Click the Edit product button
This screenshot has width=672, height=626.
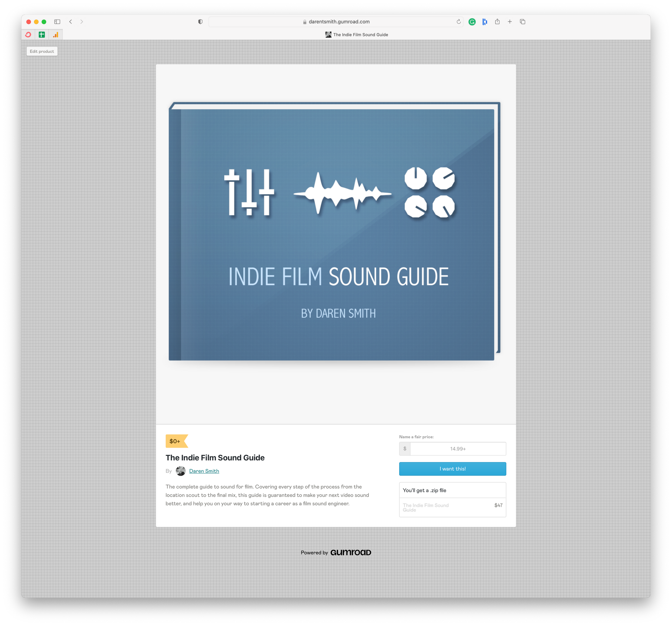point(42,51)
